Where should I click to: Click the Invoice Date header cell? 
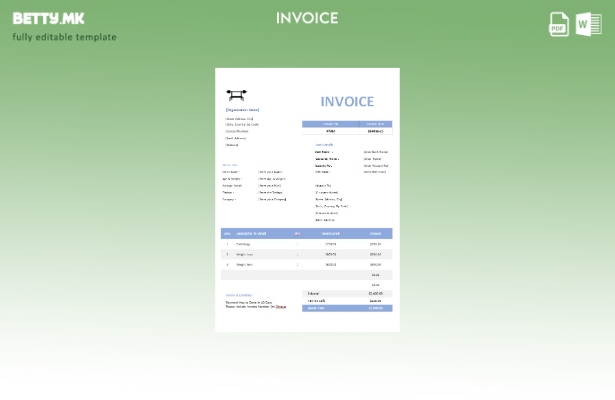pyautogui.click(x=375, y=124)
